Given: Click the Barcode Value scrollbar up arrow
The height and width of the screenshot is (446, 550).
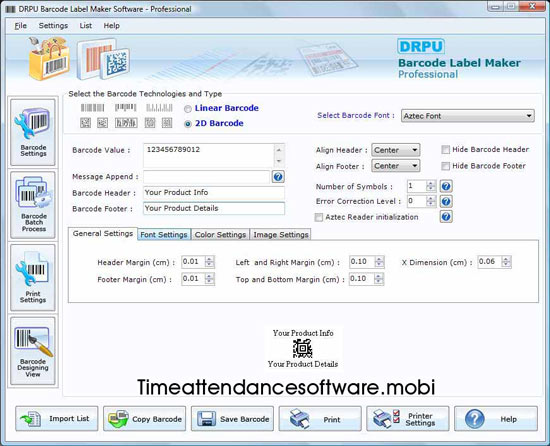Looking at the screenshot, I should 279,150.
